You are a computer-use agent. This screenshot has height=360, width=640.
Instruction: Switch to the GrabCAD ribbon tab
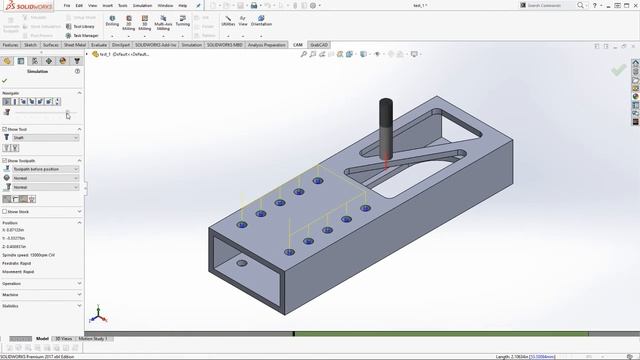(x=319, y=45)
